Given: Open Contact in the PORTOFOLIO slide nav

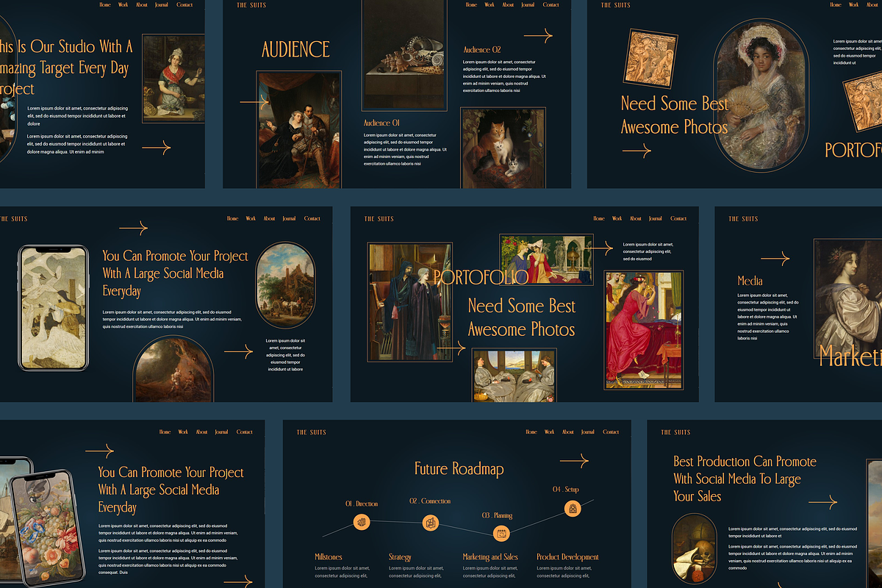Looking at the screenshot, I should [x=678, y=218].
